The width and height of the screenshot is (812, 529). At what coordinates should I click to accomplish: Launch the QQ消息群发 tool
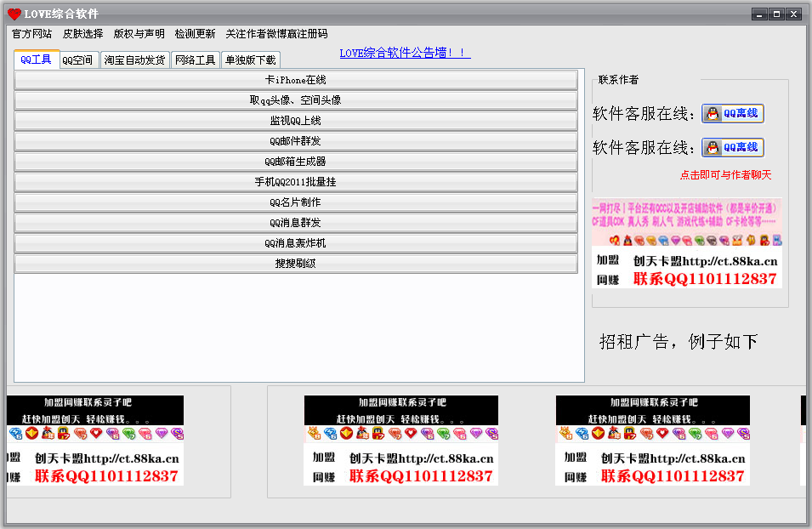(x=296, y=223)
